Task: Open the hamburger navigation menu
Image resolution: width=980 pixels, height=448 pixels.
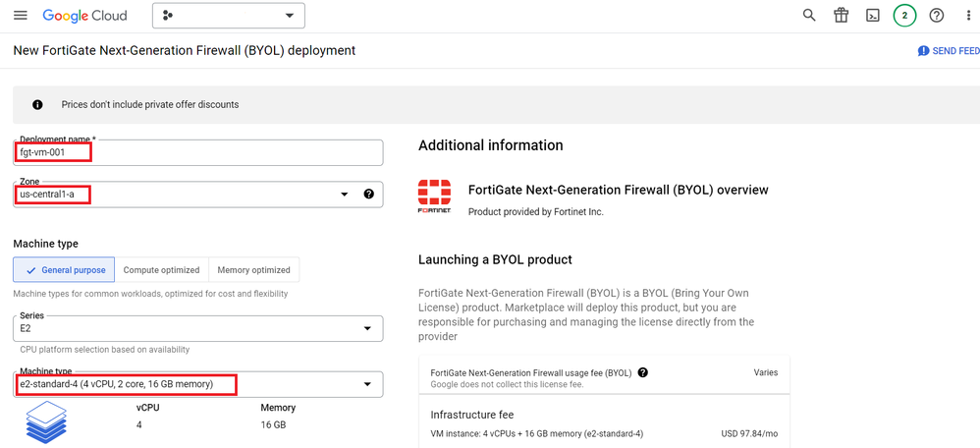Action: (21, 16)
